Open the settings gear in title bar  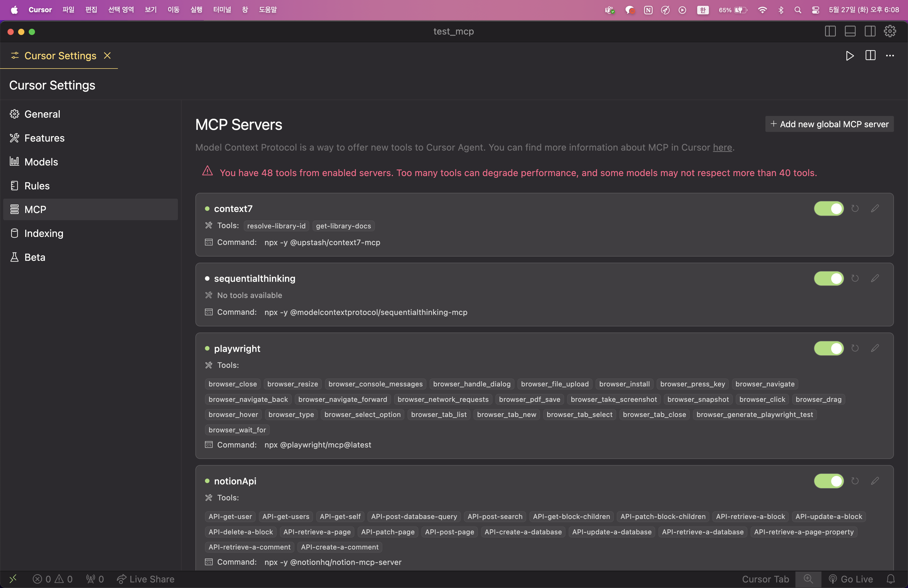(890, 31)
